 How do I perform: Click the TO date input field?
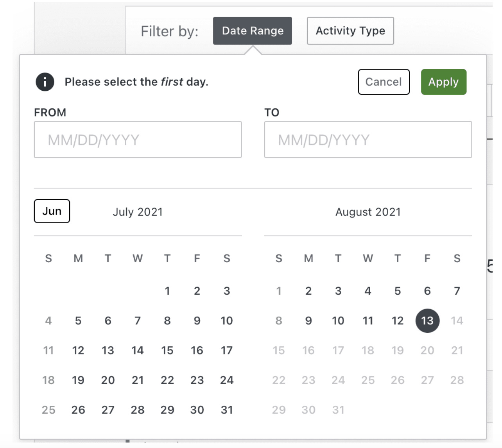pyautogui.click(x=368, y=140)
